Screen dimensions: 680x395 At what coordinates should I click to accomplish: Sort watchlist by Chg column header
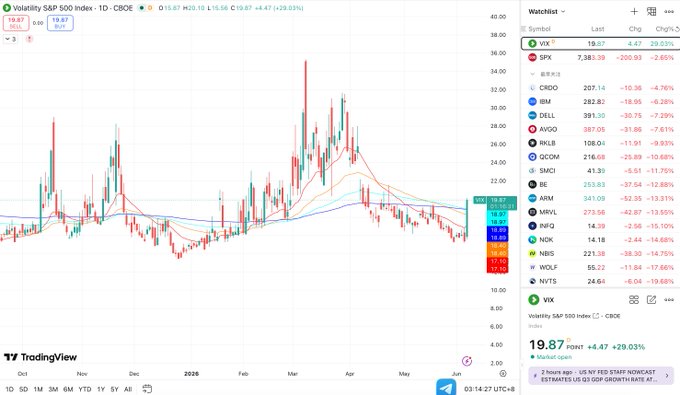[635, 29]
